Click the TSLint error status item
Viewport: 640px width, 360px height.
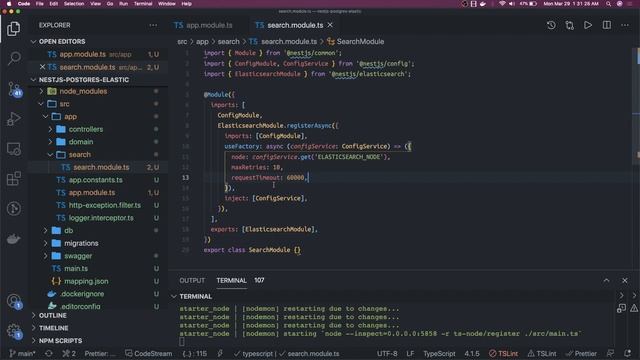click(x=503, y=353)
